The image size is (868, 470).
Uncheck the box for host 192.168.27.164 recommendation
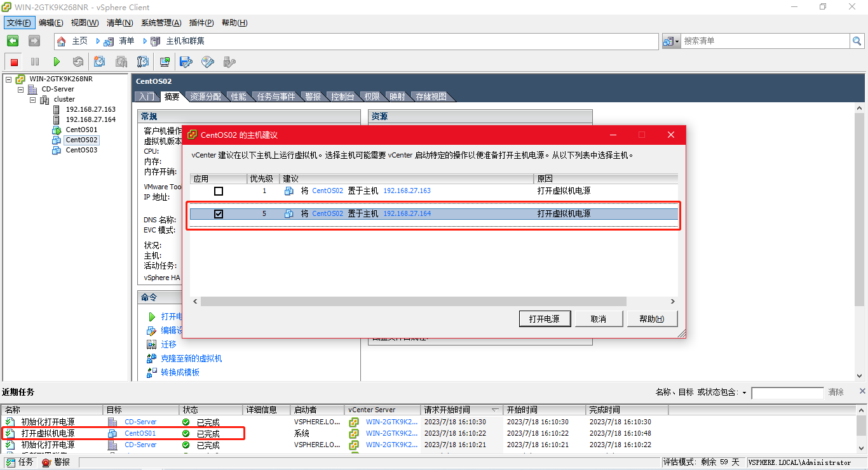tap(219, 213)
